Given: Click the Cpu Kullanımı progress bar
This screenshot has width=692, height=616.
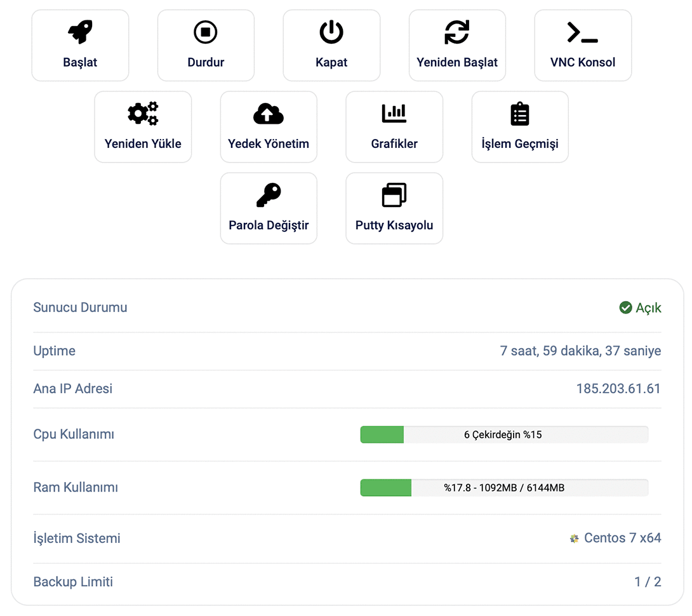Looking at the screenshot, I should (504, 434).
